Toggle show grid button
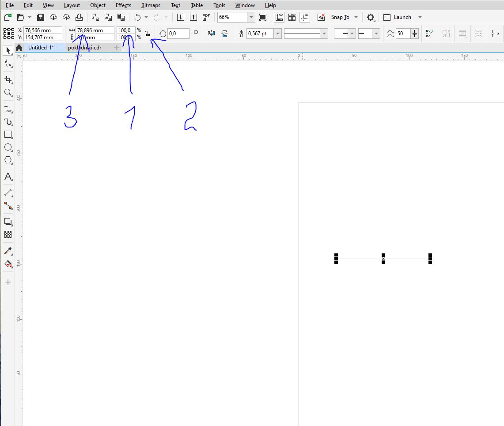 [x=292, y=17]
